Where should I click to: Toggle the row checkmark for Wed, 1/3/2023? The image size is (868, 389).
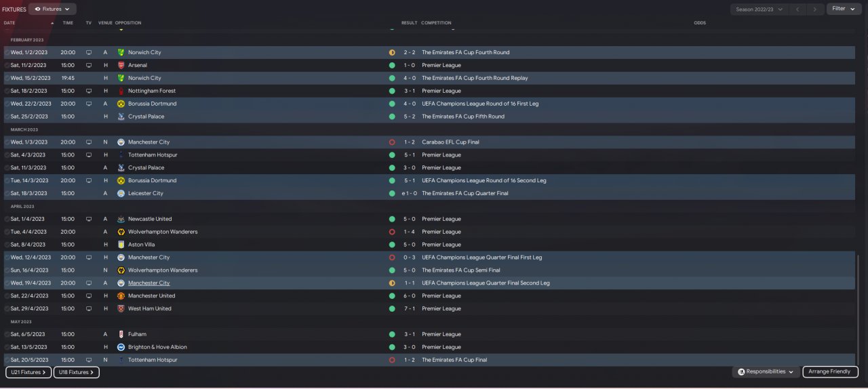click(x=7, y=142)
